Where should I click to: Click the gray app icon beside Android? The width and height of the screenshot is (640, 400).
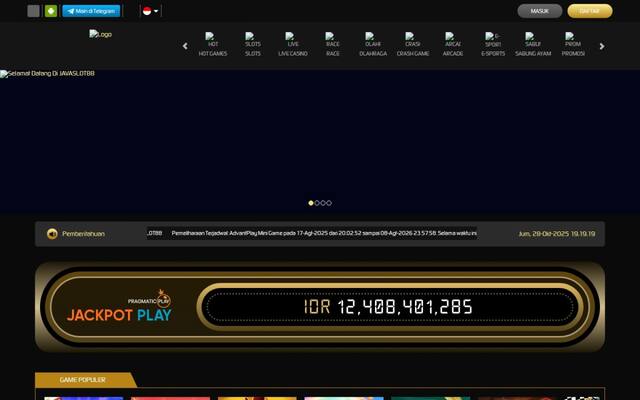pos(33,11)
